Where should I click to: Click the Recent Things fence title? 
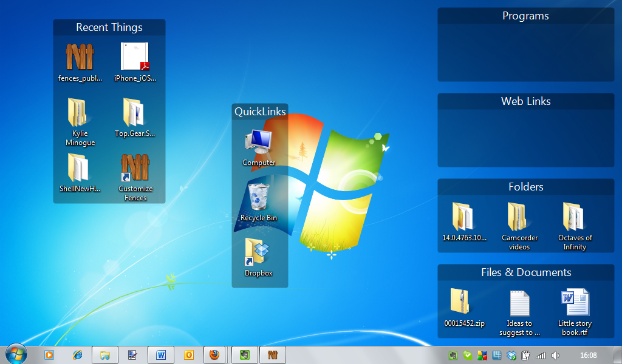pyautogui.click(x=109, y=27)
